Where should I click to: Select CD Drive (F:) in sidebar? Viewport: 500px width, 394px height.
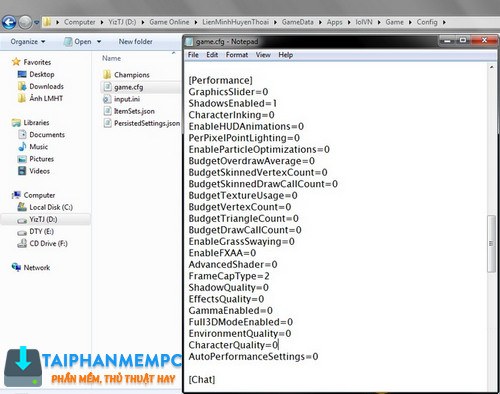(48, 243)
